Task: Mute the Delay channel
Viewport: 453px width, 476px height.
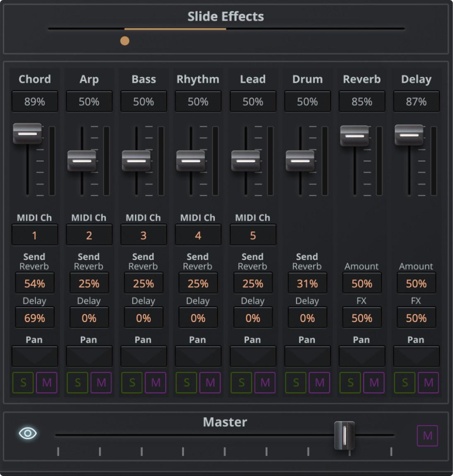Action: pyautogui.click(x=428, y=382)
